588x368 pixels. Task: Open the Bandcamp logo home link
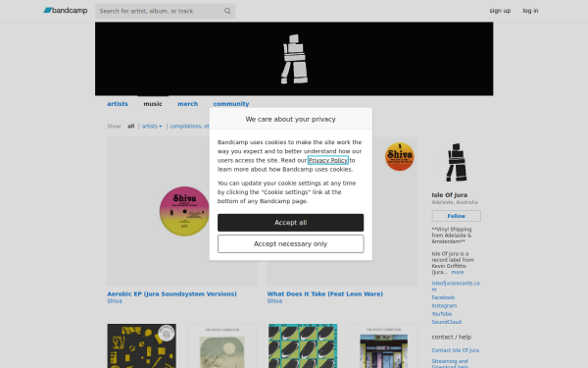[66, 11]
